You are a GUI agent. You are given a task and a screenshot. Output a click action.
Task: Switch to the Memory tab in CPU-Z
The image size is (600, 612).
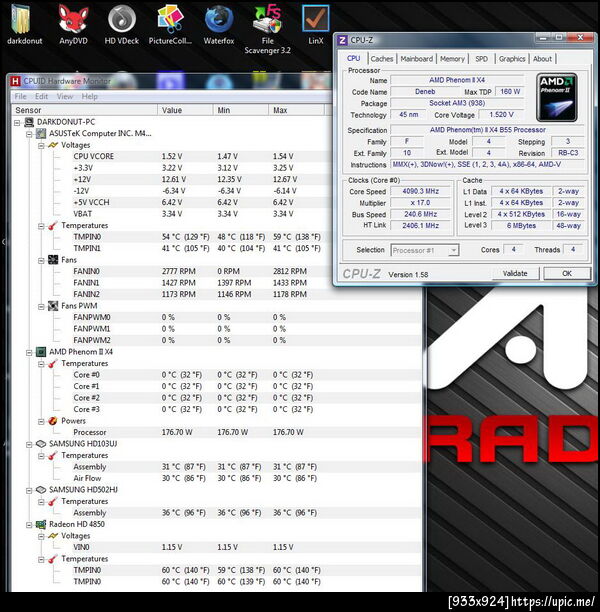452,59
